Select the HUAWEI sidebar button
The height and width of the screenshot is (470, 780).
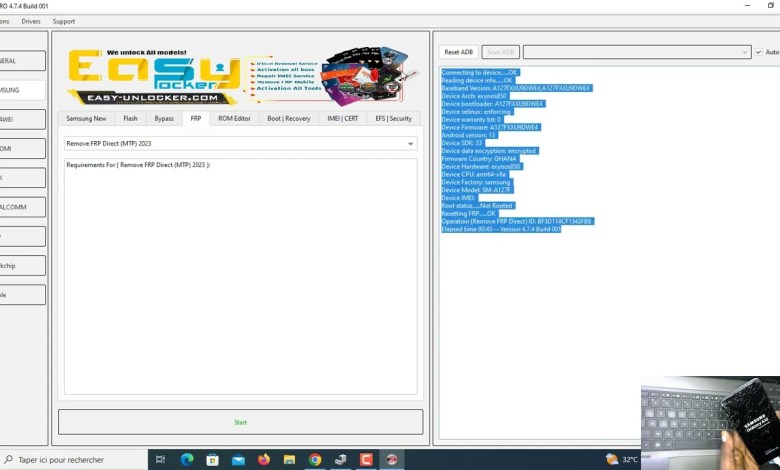click(x=22, y=119)
